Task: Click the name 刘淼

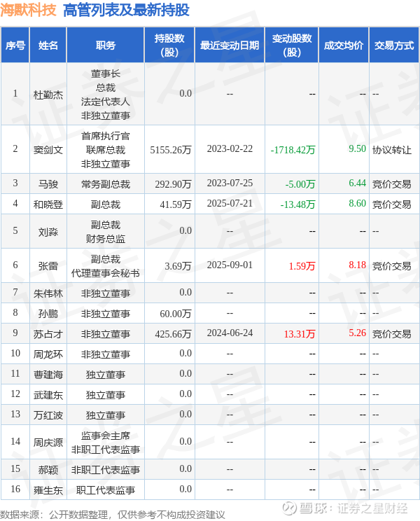Action: tap(48, 232)
